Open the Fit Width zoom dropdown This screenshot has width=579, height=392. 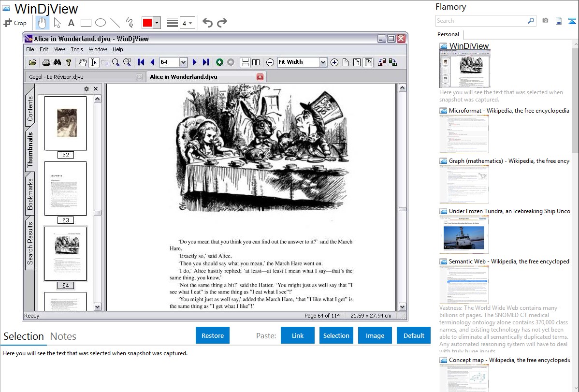click(323, 62)
